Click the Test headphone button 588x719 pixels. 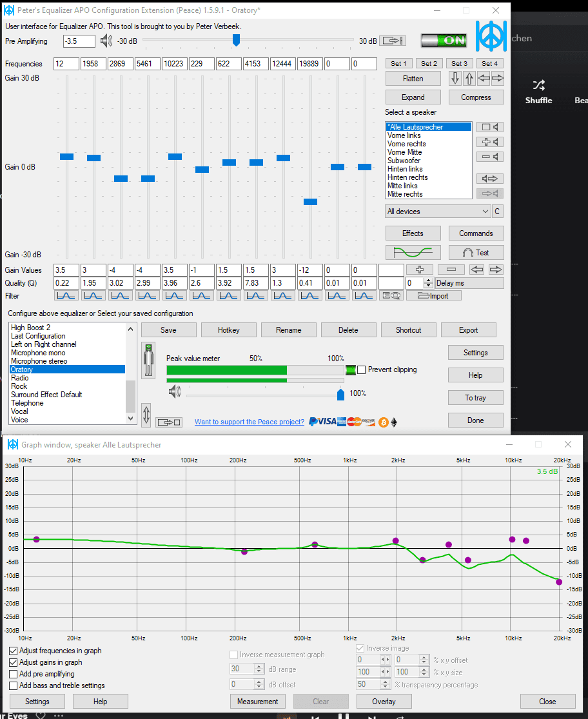click(x=476, y=253)
